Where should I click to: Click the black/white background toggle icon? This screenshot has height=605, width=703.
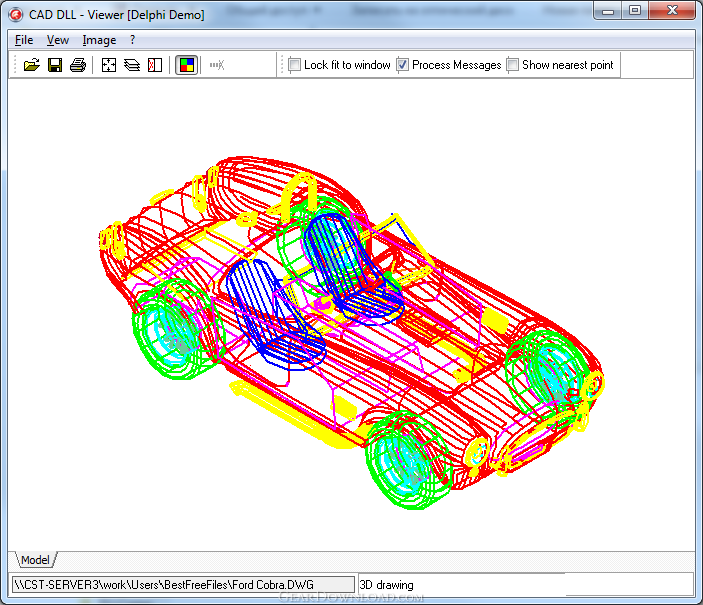(155, 65)
